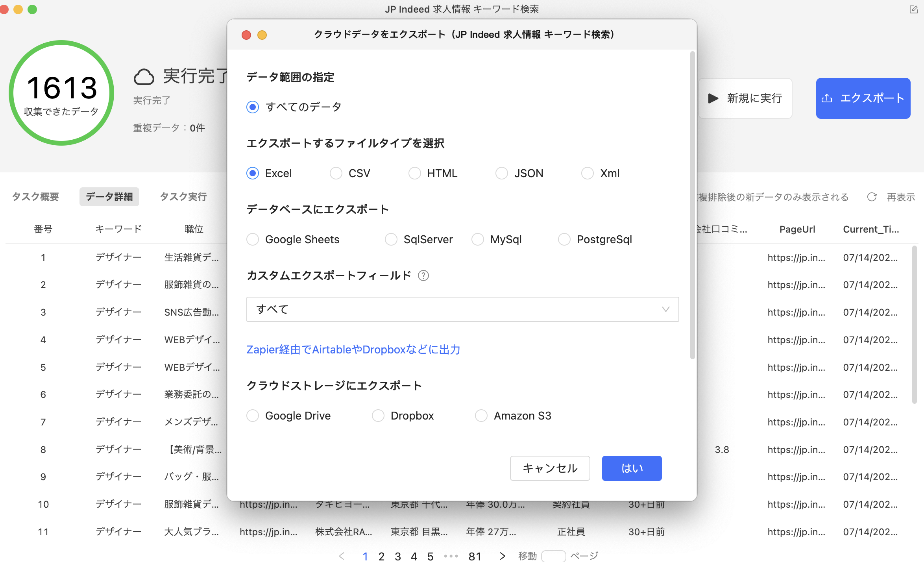Click the next page arrow in pagination
This screenshot has height=562, width=924.
[x=502, y=556]
